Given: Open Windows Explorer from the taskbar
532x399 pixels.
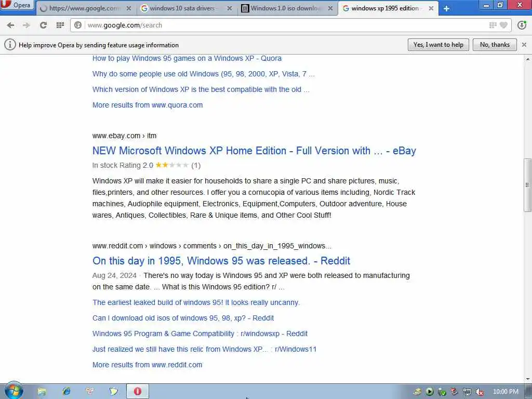Looking at the screenshot, I should (42, 392).
